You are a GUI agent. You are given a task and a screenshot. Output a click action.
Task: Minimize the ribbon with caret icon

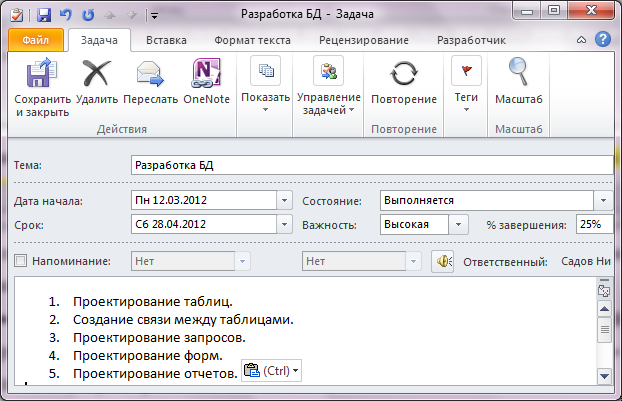(x=581, y=40)
